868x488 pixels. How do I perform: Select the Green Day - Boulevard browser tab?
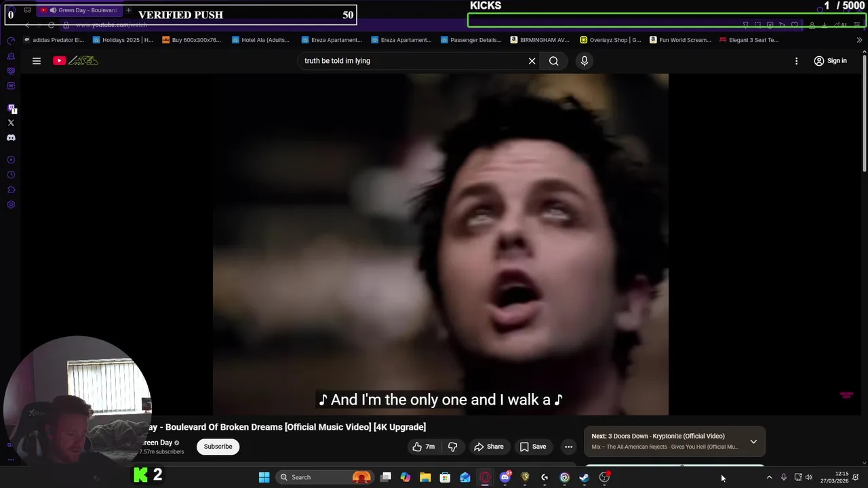coord(78,10)
